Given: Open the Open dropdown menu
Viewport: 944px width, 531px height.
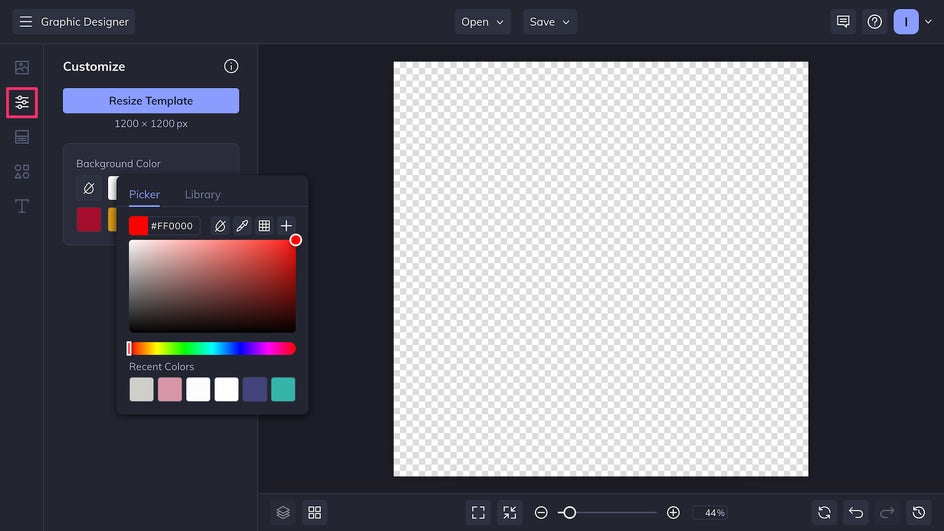Looking at the screenshot, I should point(482,22).
